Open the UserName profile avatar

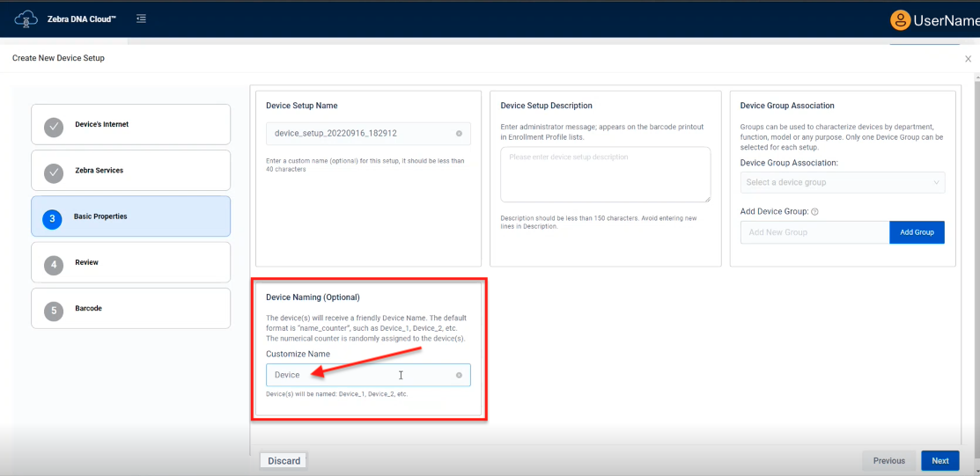coord(899,19)
